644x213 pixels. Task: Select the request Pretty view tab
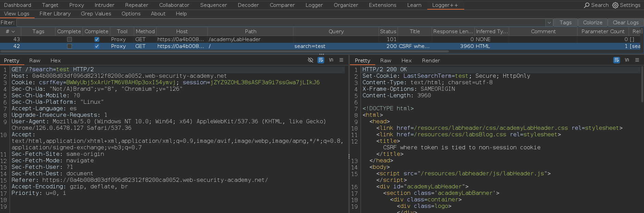[x=12, y=61]
